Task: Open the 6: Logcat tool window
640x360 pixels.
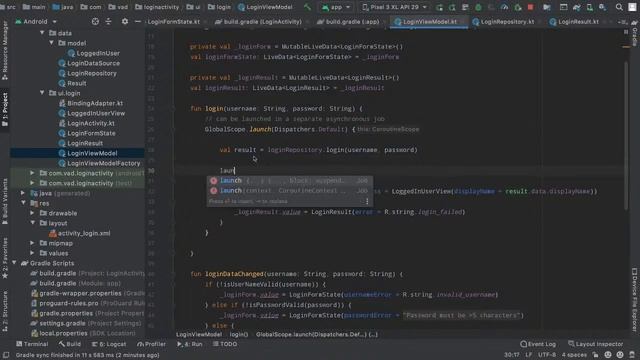Action: [109, 344]
